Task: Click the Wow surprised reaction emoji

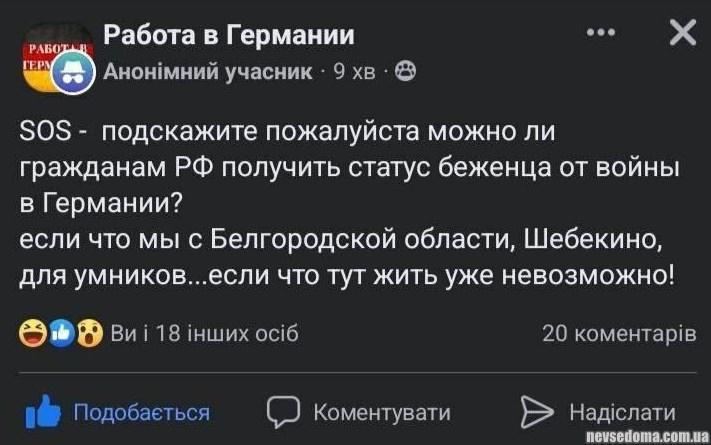Action: tap(89, 333)
